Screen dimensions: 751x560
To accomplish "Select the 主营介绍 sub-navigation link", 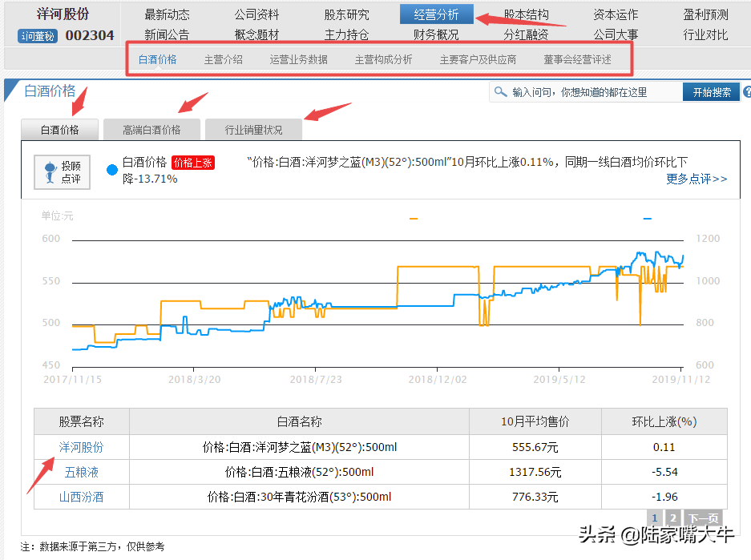I will [223, 59].
